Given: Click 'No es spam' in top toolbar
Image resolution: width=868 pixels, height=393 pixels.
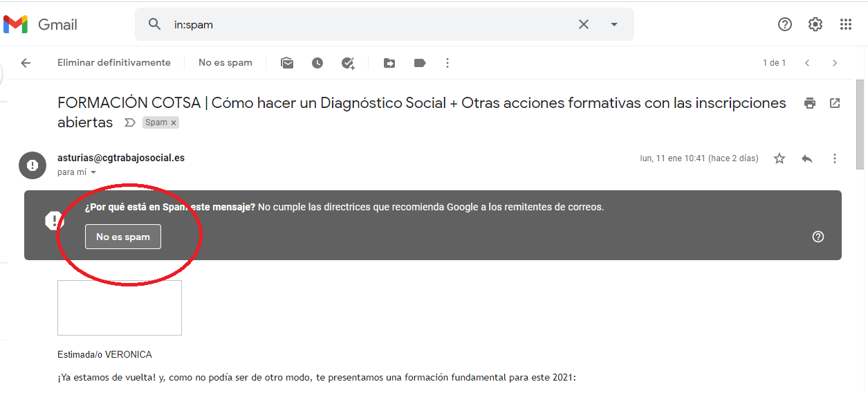Looking at the screenshot, I should click(x=225, y=63).
